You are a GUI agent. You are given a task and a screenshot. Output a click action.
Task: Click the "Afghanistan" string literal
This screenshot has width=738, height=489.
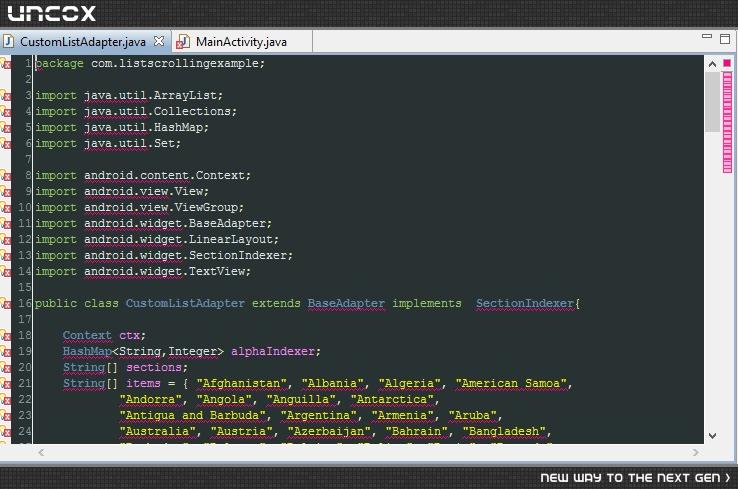241,384
